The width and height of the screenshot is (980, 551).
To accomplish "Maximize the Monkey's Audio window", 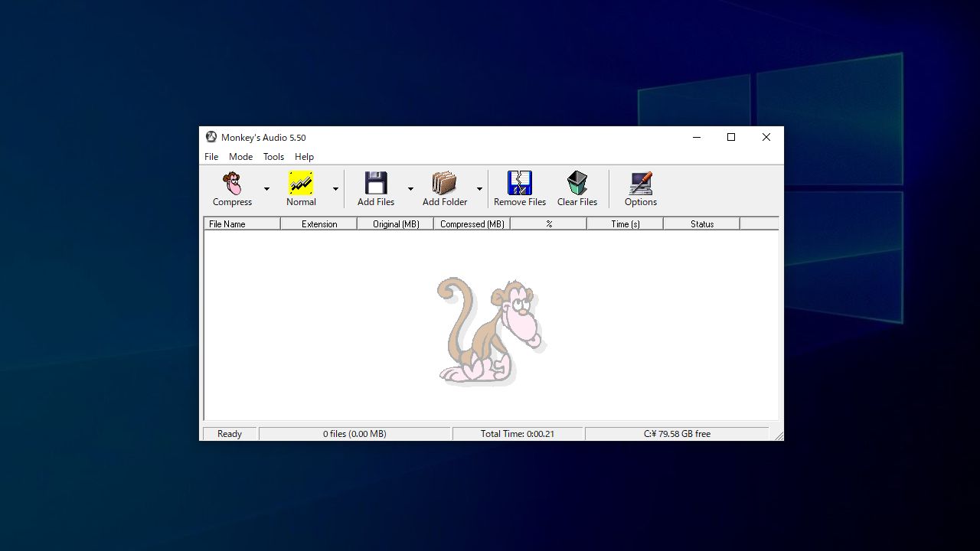I will (731, 138).
